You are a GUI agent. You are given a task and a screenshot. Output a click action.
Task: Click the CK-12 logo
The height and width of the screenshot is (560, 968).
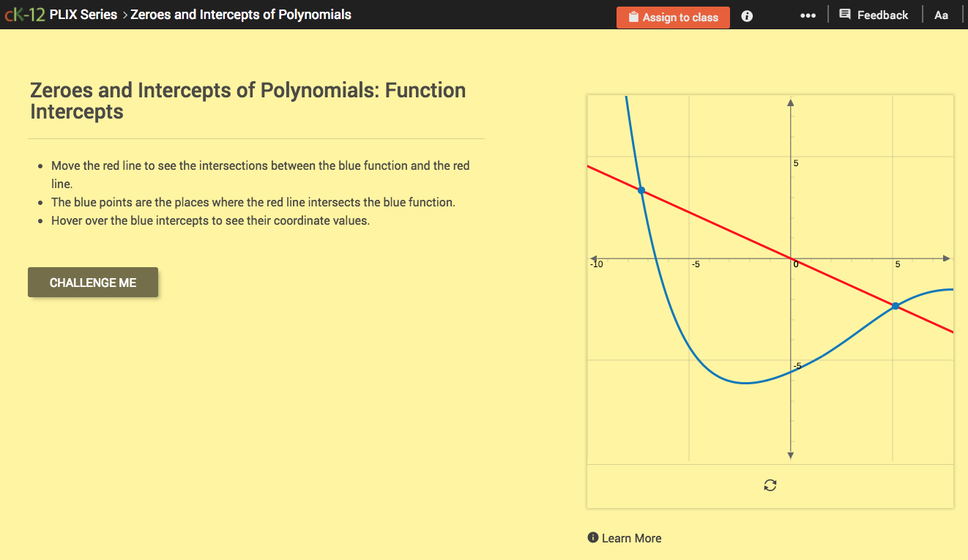(24, 14)
